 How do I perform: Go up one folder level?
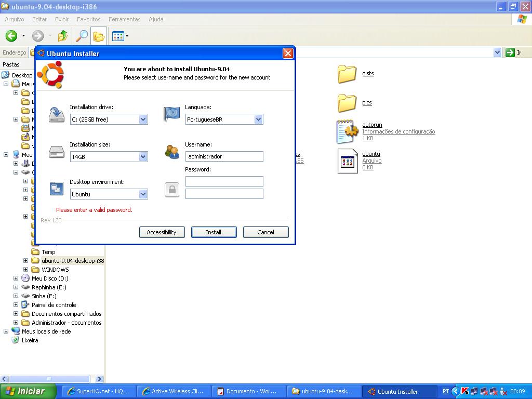tap(63, 36)
